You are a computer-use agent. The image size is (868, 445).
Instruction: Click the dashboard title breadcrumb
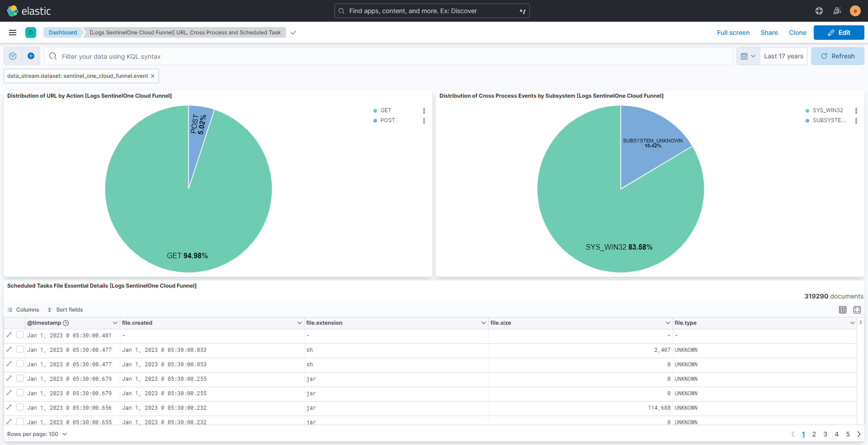[185, 33]
